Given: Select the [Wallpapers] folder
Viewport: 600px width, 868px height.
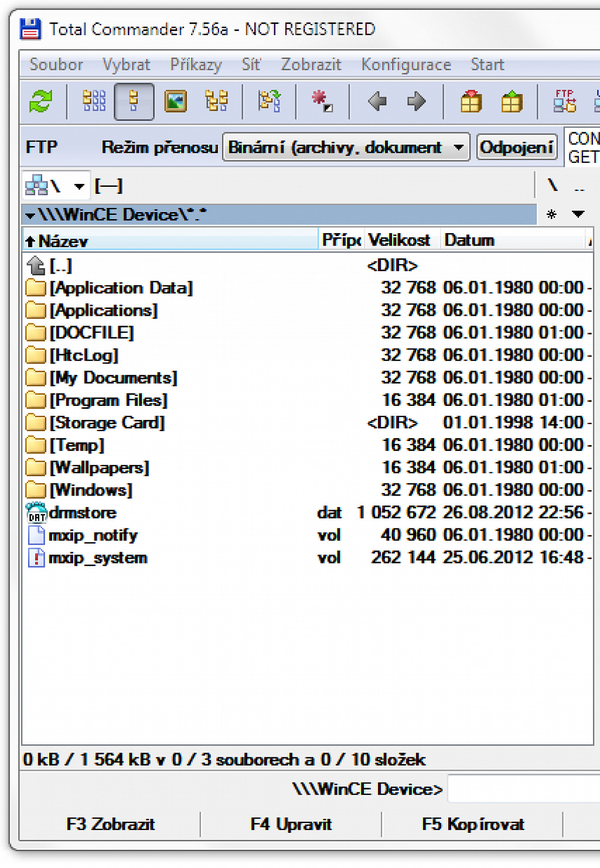Looking at the screenshot, I should 308,467.
